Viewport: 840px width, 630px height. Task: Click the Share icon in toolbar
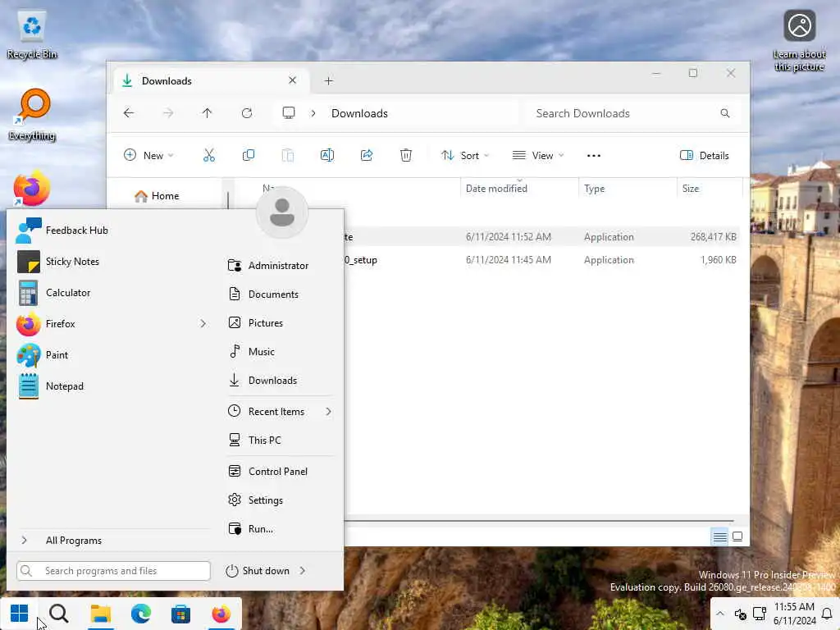pos(367,155)
